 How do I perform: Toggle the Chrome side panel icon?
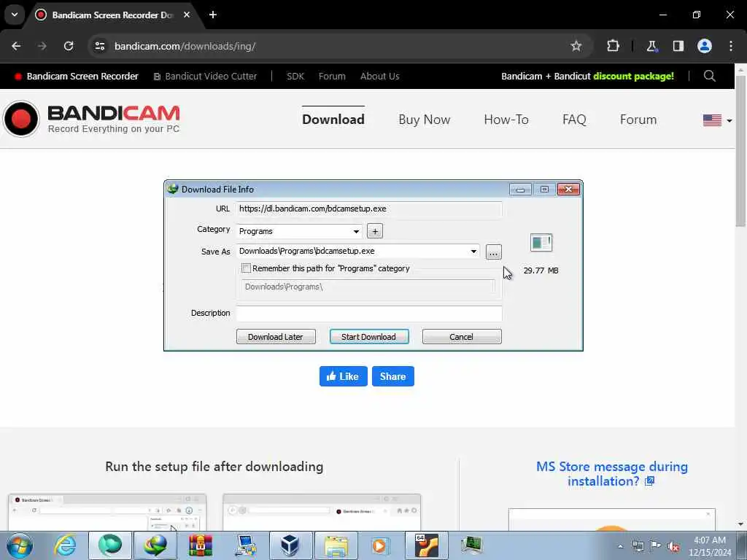pyautogui.click(x=678, y=46)
